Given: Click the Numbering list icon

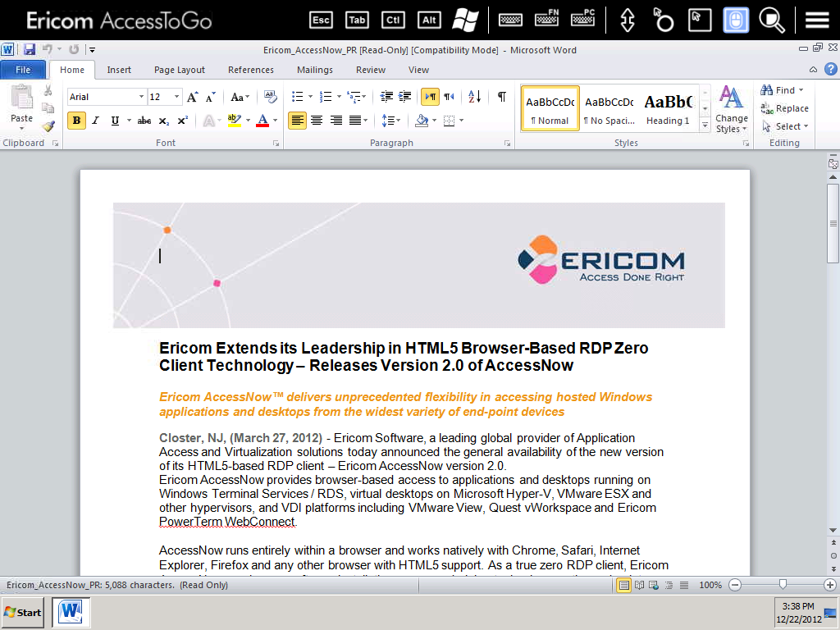Looking at the screenshot, I should click(x=326, y=97).
